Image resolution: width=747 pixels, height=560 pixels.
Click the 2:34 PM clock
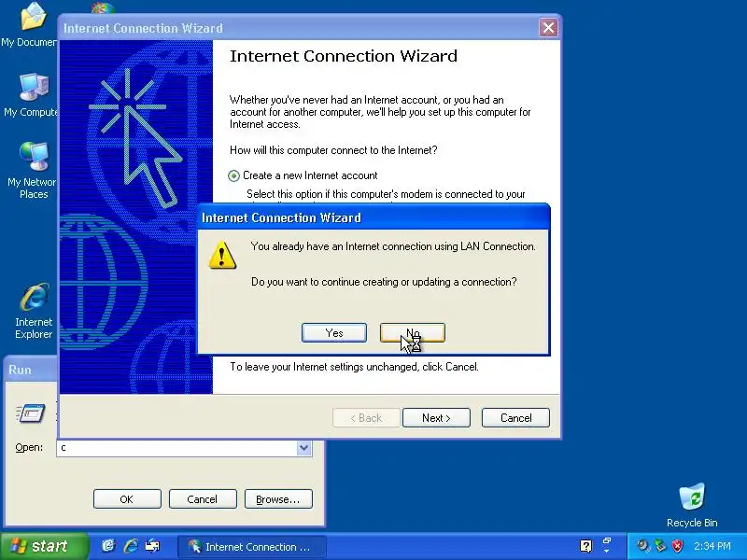click(x=712, y=546)
